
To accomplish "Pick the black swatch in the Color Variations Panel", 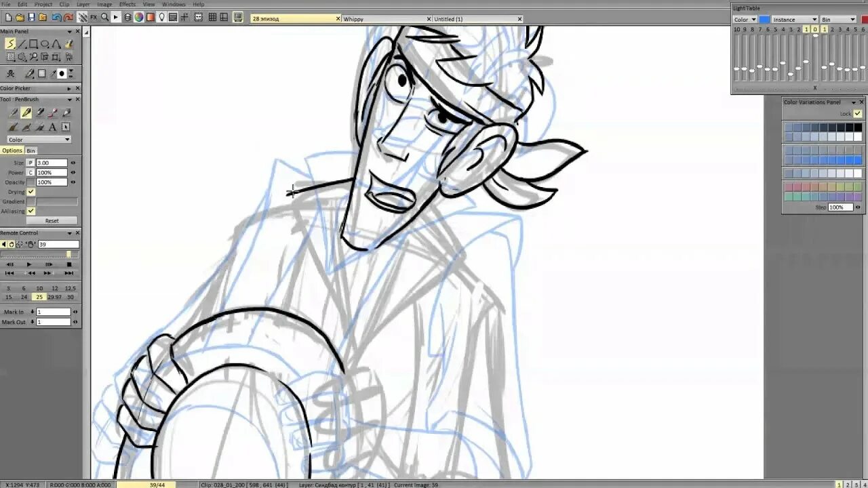I will [858, 127].
